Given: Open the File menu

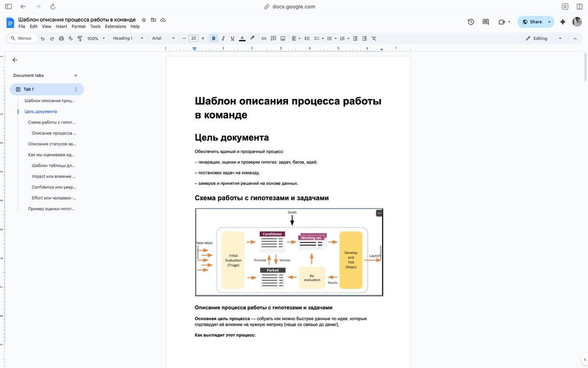Looking at the screenshot, I should 22,26.
